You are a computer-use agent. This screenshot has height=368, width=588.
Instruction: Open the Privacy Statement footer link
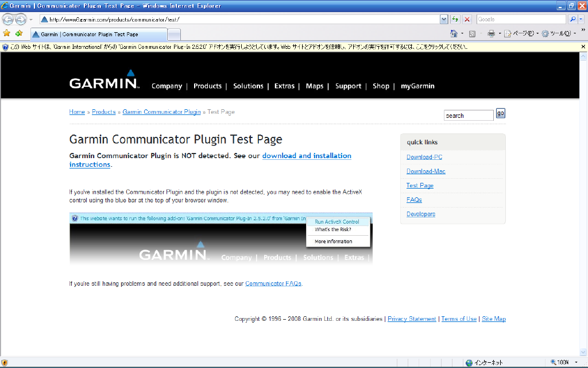[x=412, y=319]
